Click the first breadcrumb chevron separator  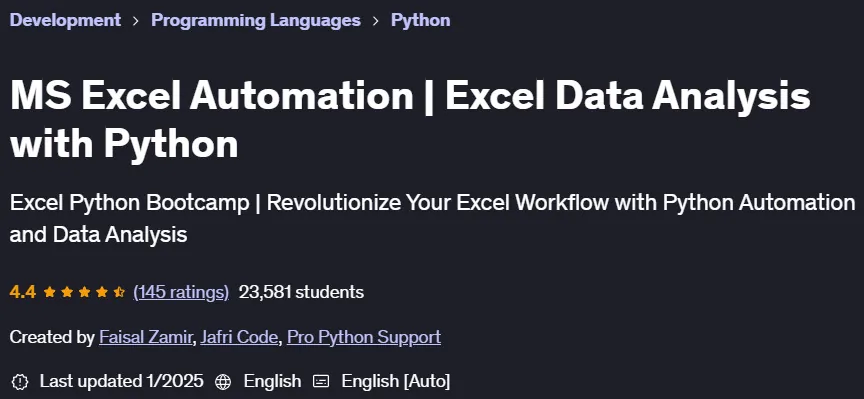pyautogui.click(x=136, y=21)
